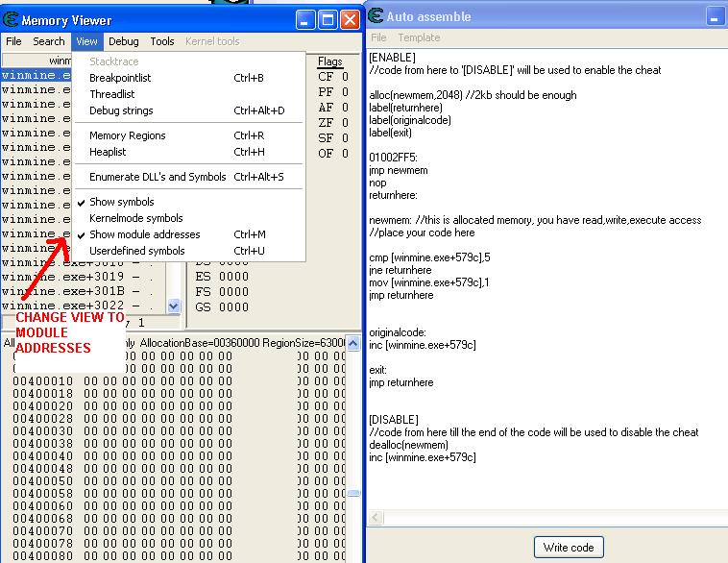Choose Enumerate DLL's and Symbols

189,177
